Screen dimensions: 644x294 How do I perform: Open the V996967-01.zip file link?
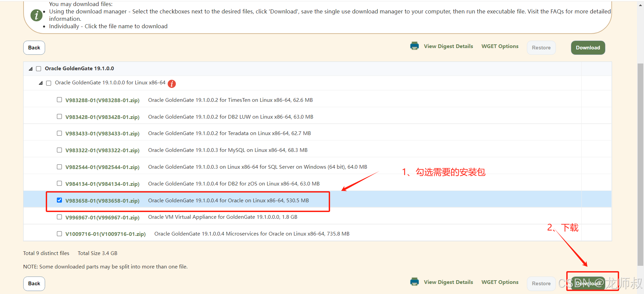pyautogui.click(x=102, y=217)
